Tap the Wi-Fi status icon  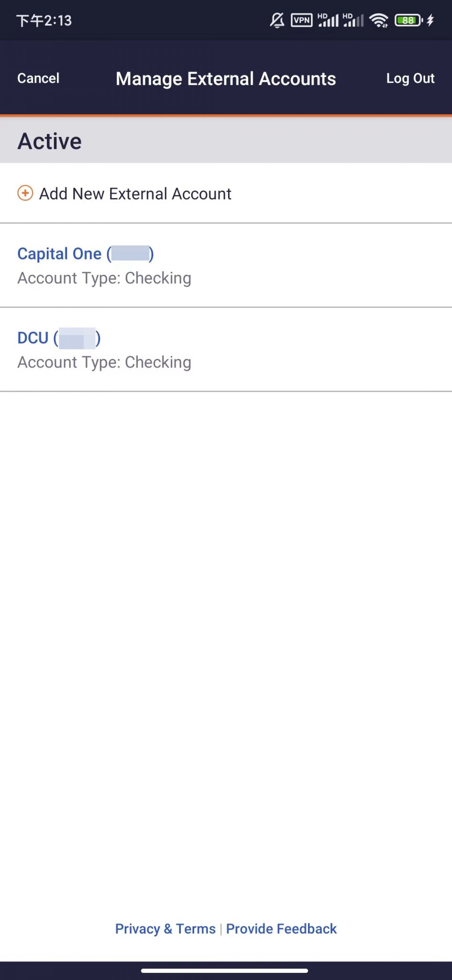click(379, 20)
